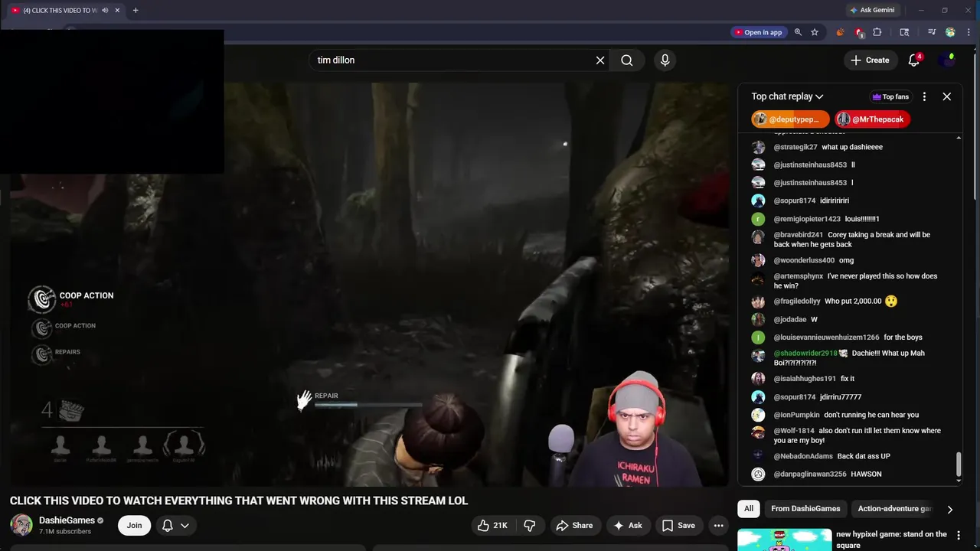
Task: Expand the Top chat replay dropdown
Action: (x=787, y=96)
